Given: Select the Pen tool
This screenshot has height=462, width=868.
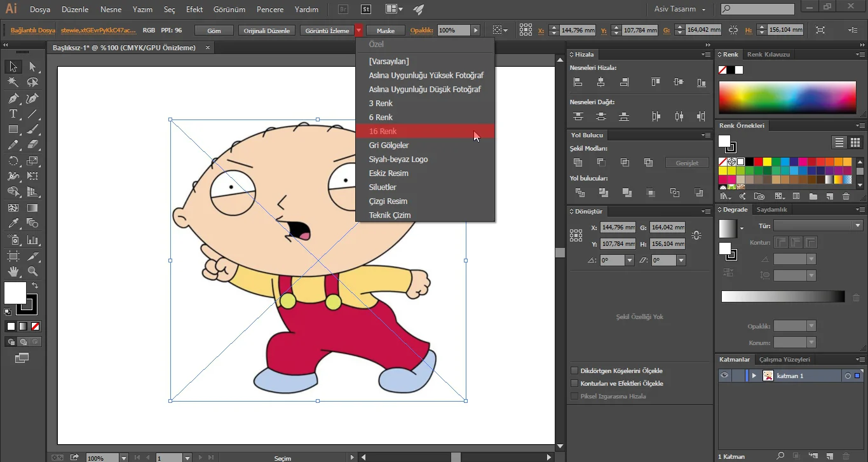Looking at the screenshot, I should tap(13, 99).
